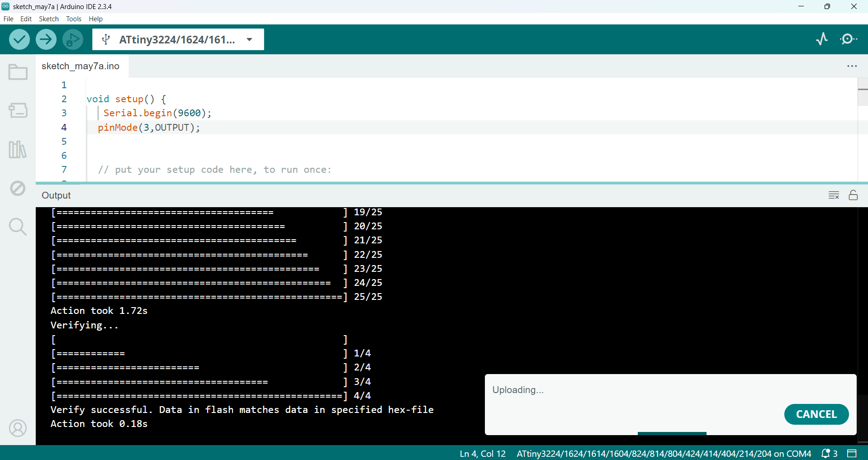Open the Debug sidebar icon
Image resolution: width=868 pixels, height=460 pixels.
coord(18,188)
